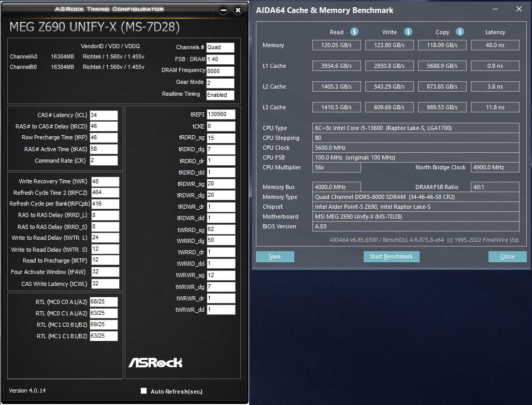Click the Copy info icon in AIDA64
This screenshot has height=405, width=532.
click(x=459, y=32)
